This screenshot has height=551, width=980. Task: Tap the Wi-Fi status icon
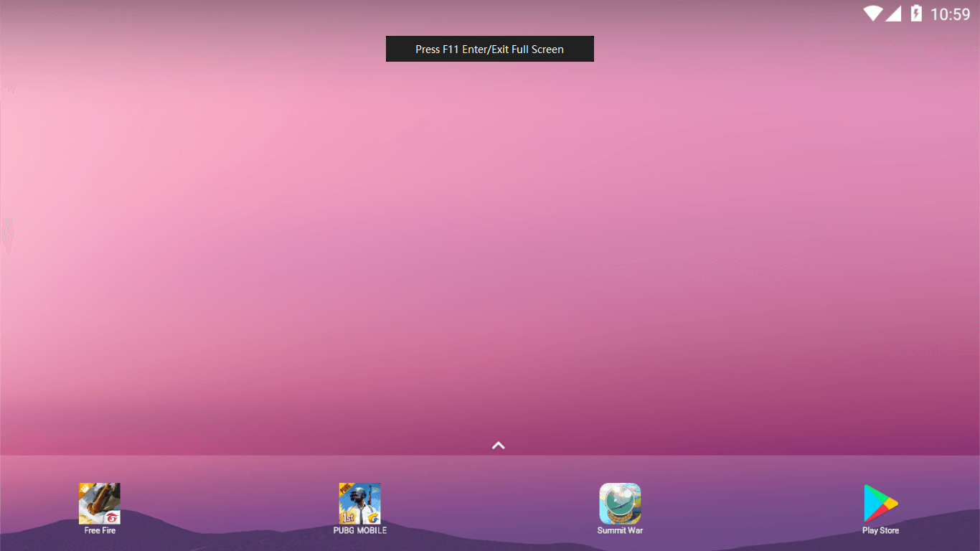tap(872, 14)
